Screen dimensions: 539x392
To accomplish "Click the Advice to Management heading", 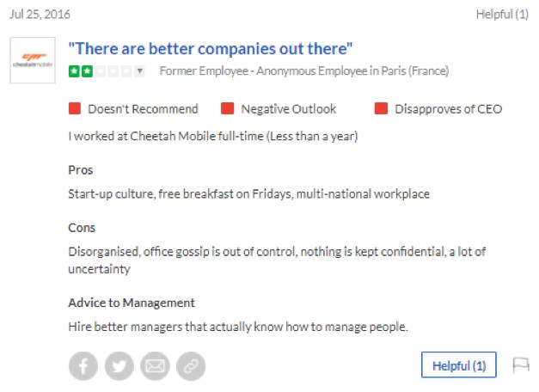I will (x=132, y=303).
